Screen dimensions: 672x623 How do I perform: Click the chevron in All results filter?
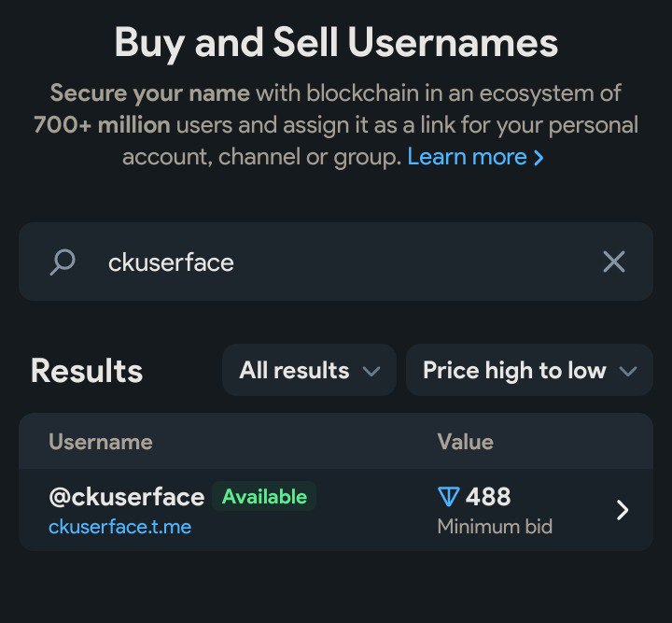(371, 372)
